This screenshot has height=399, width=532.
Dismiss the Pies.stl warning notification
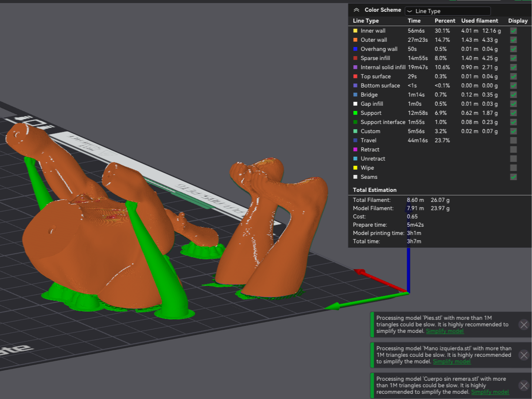524,325
